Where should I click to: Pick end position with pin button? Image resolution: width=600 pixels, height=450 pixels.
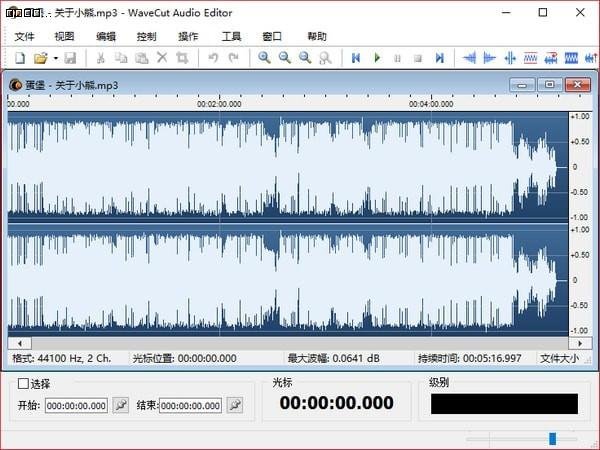[235, 405]
